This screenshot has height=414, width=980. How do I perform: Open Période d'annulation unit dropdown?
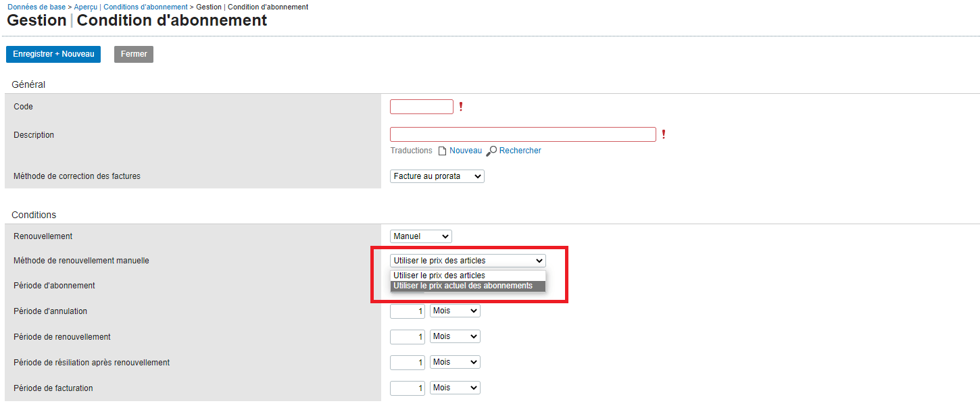point(455,311)
